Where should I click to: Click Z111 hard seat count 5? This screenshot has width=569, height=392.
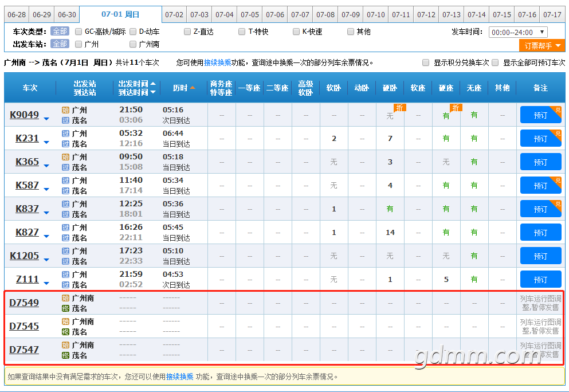[x=446, y=280]
